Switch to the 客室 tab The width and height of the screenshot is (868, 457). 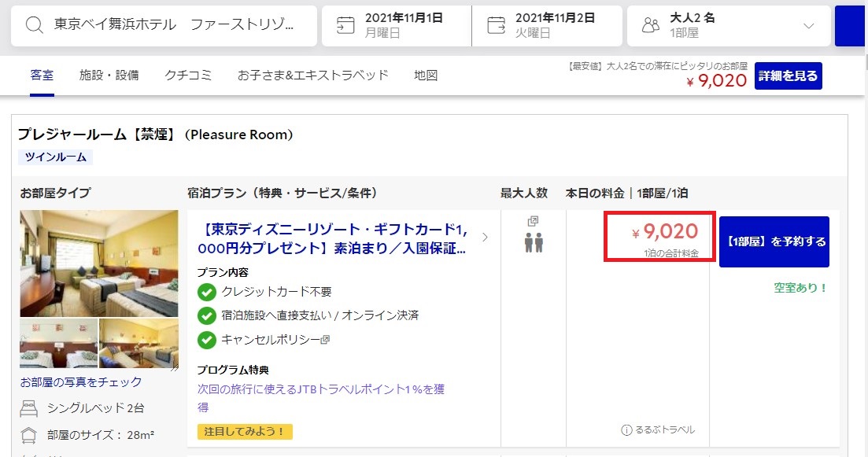tap(42, 75)
